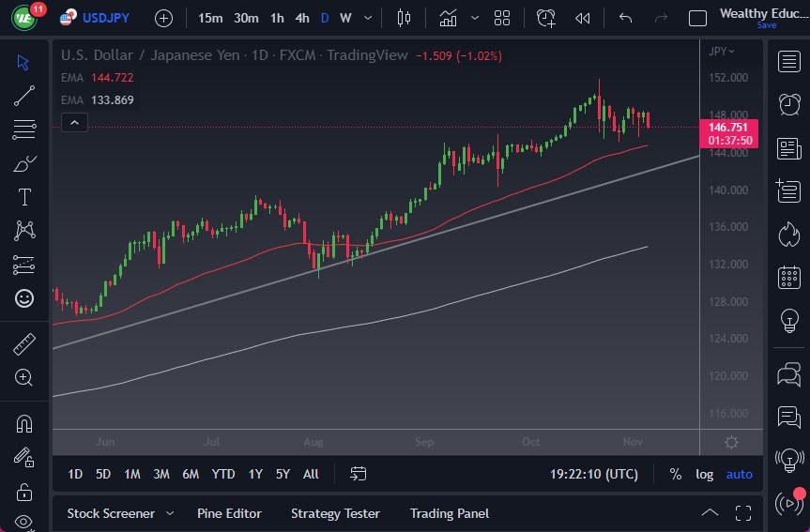
Task: Open the ideas lightbulb panel
Action: coord(788,321)
